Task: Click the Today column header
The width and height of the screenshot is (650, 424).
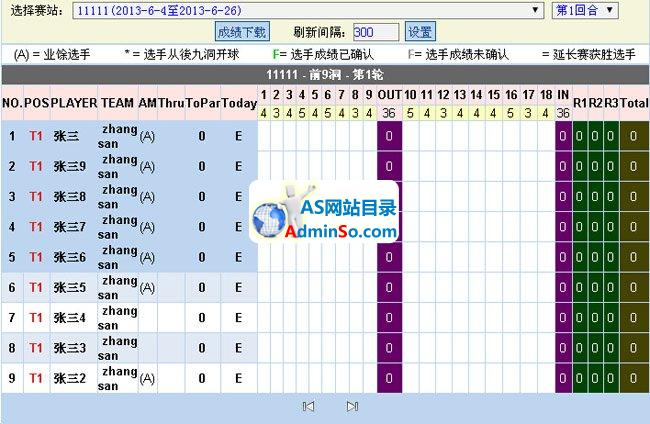Action: tap(239, 103)
